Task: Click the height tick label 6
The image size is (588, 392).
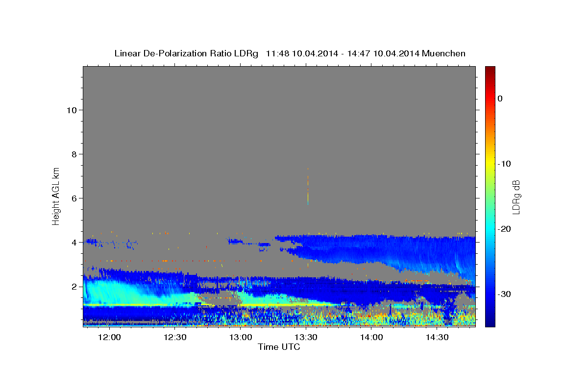Action: click(x=73, y=198)
